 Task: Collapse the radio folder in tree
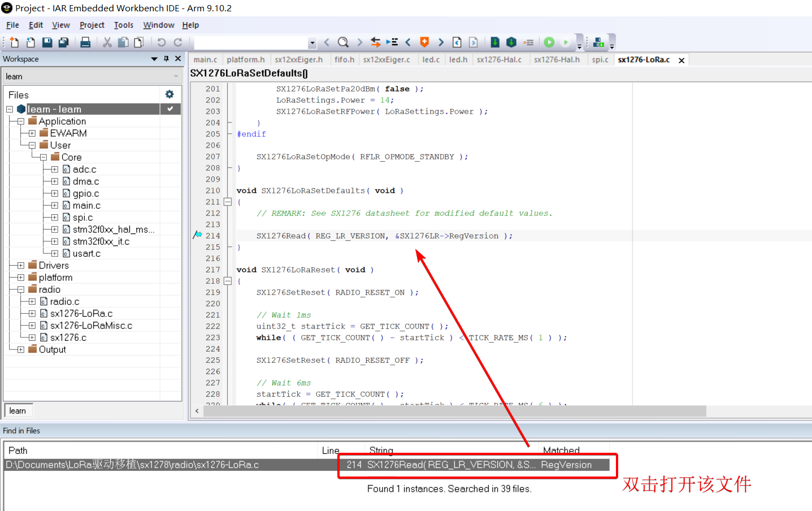pyautogui.click(x=21, y=289)
